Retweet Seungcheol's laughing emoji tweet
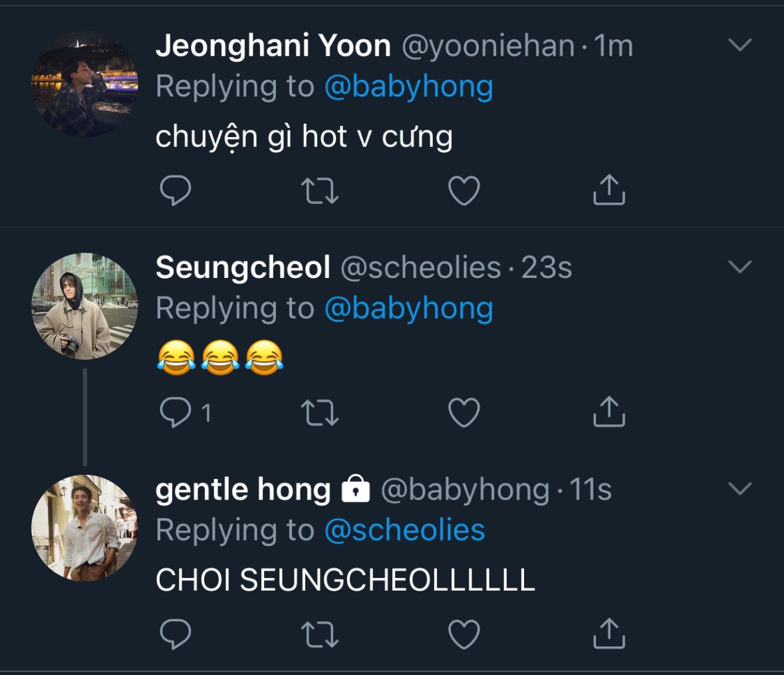784x675 pixels. [x=321, y=413]
